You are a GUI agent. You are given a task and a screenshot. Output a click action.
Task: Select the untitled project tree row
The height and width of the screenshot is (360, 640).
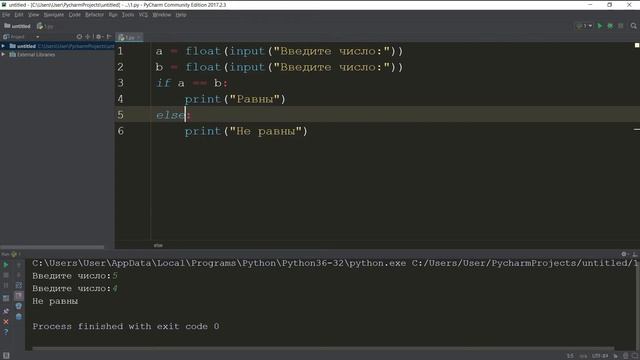click(x=57, y=46)
